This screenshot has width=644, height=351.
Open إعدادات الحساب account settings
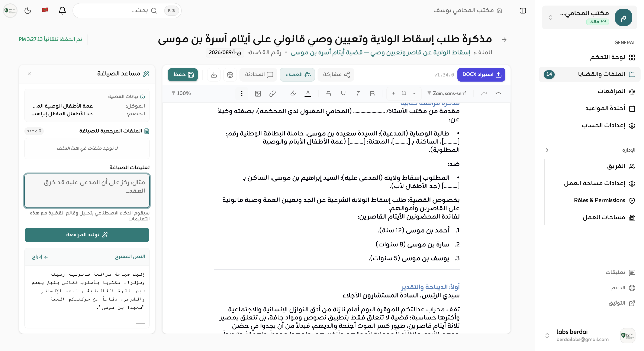coord(589,125)
